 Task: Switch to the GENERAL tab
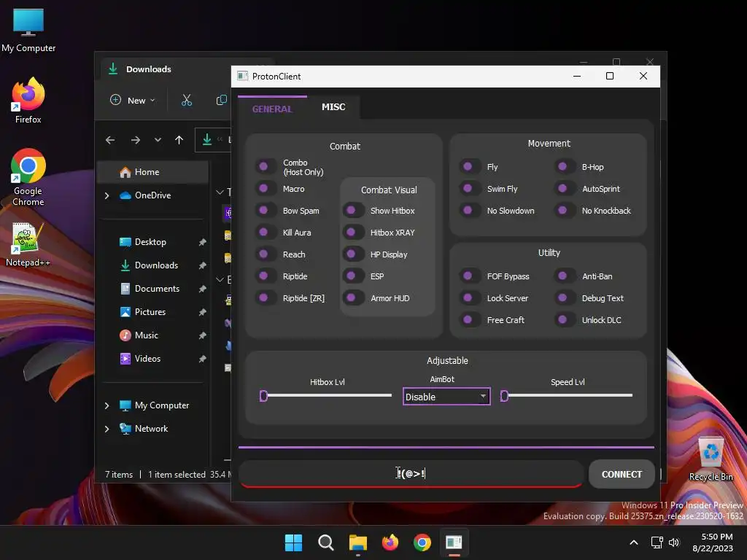272,109
